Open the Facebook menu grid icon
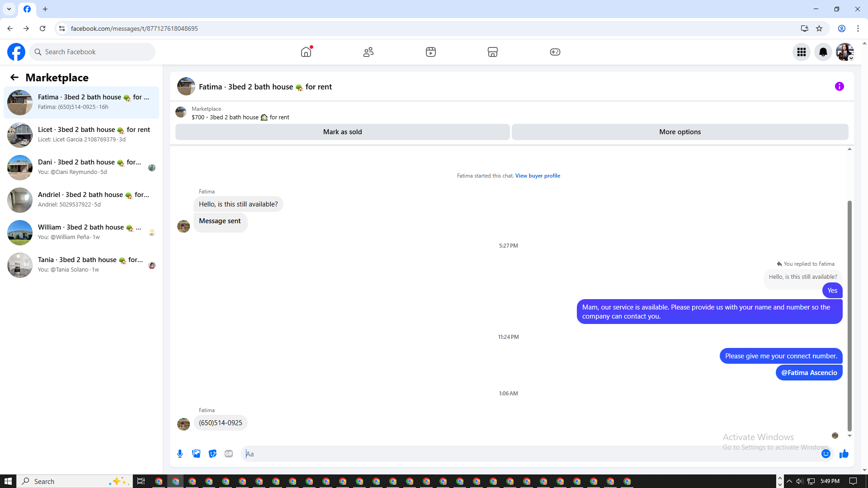This screenshot has width=868, height=488. click(x=802, y=52)
